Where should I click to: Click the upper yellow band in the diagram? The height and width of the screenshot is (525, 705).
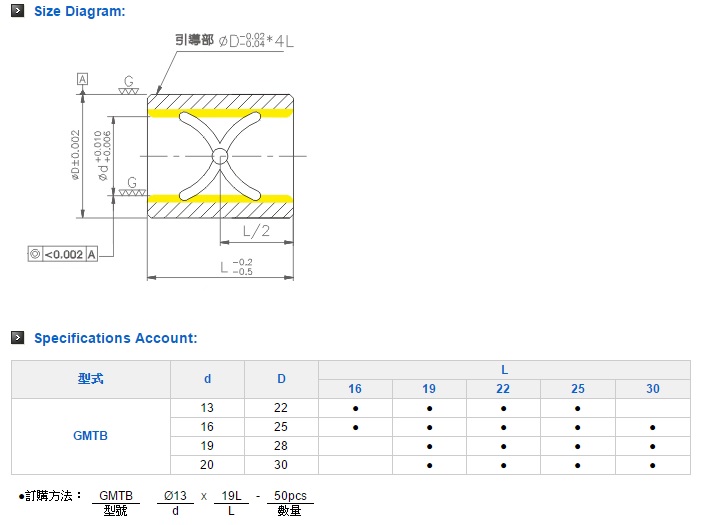(x=220, y=113)
